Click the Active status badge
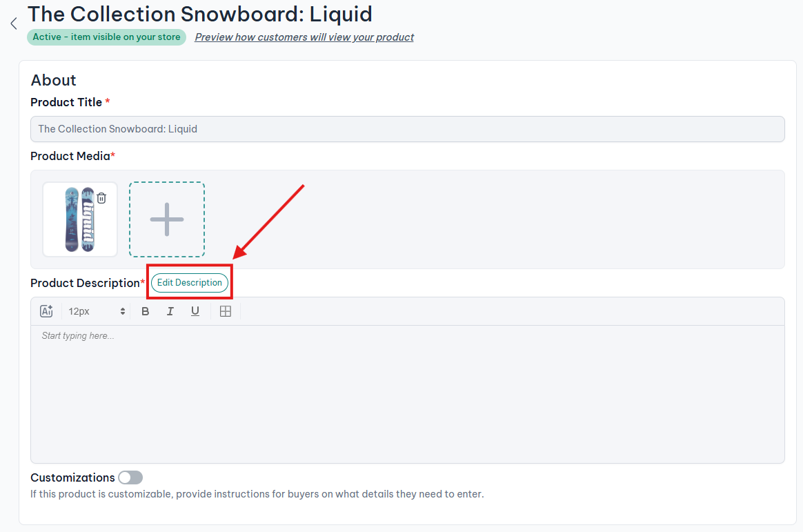This screenshot has width=803, height=532. pyautogui.click(x=106, y=37)
